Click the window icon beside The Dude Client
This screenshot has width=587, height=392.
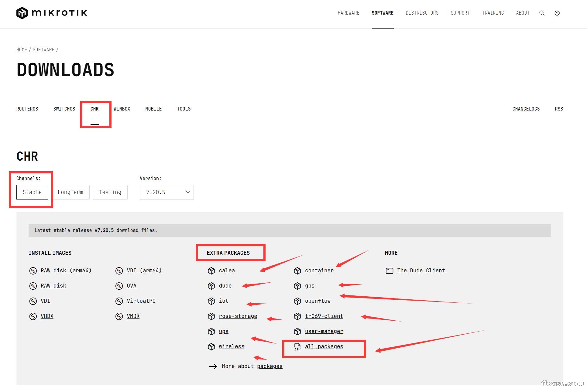click(389, 271)
